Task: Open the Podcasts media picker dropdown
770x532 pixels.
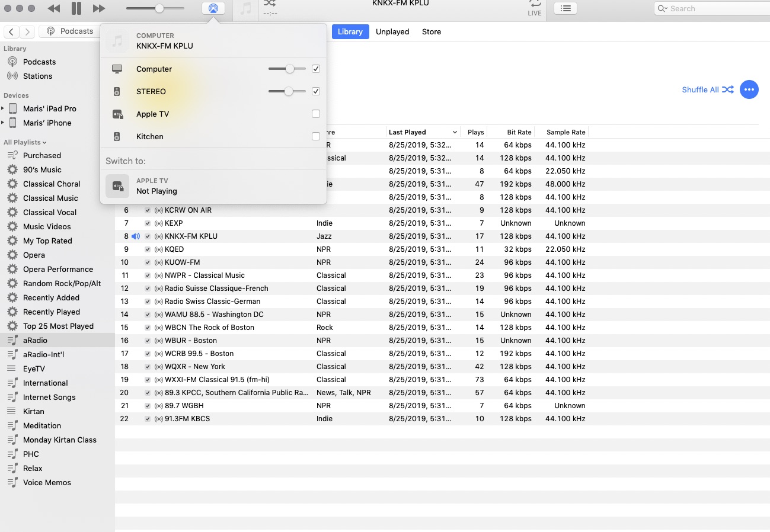Action: point(70,31)
